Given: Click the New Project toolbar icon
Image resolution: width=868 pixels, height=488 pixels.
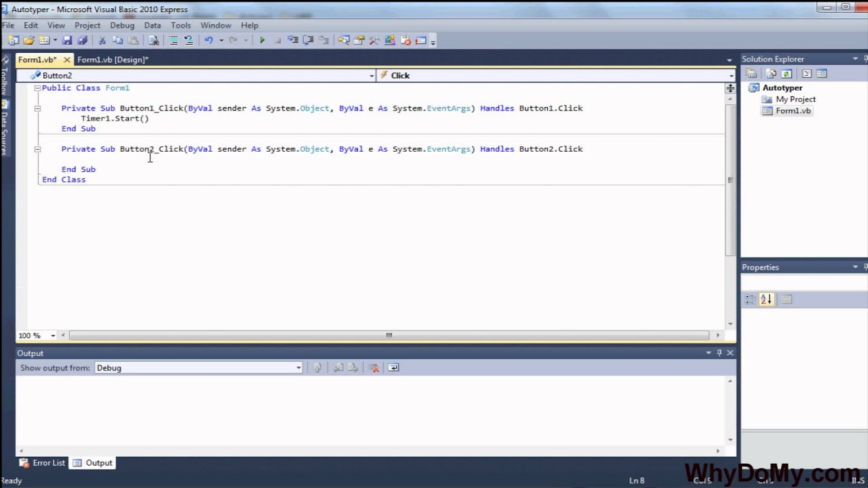Looking at the screenshot, I should click(x=13, y=41).
